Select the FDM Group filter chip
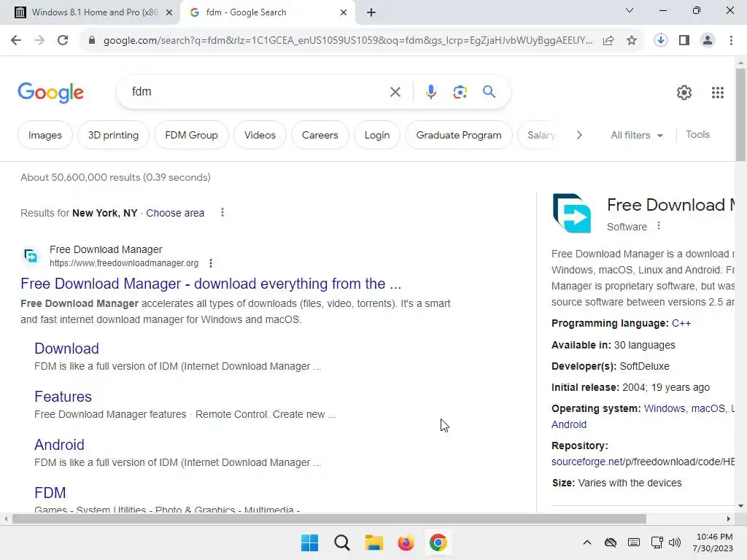Viewport: 747px width, 560px height. pyautogui.click(x=192, y=135)
